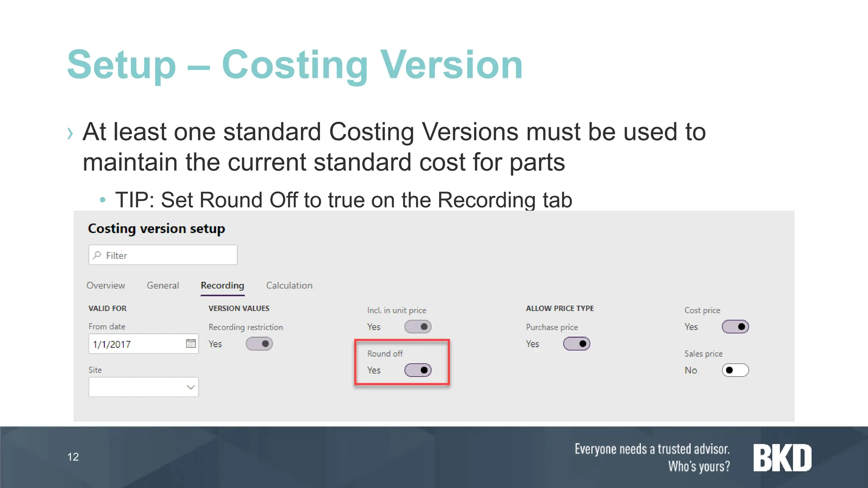Enable the Sales price switch
868x488 pixels.
(735, 370)
